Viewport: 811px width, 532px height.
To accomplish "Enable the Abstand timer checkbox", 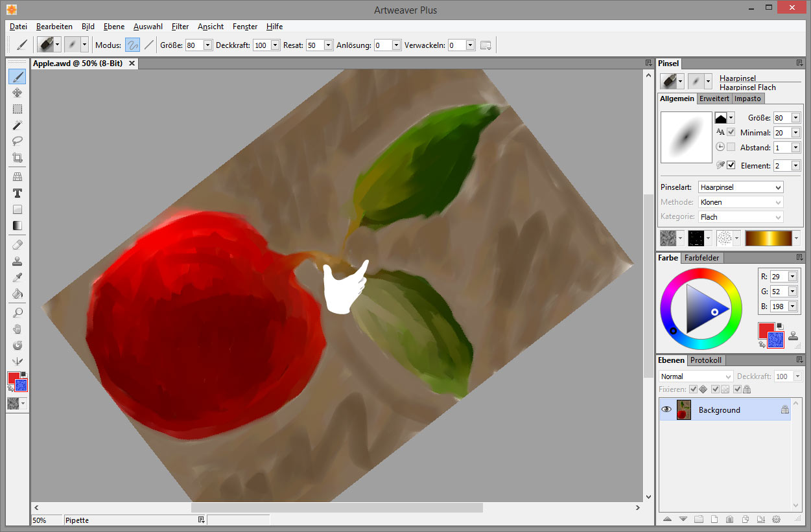I will (x=731, y=147).
